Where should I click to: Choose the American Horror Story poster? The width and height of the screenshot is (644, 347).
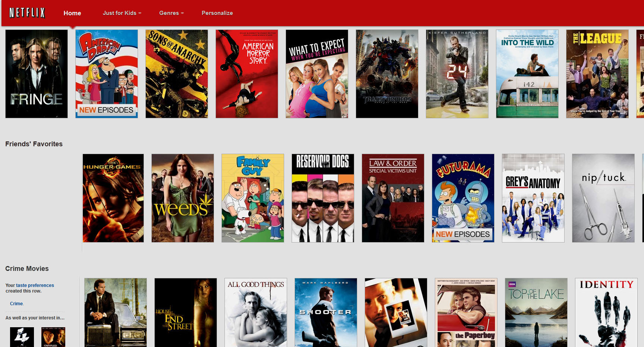click(x=247, y=74)
